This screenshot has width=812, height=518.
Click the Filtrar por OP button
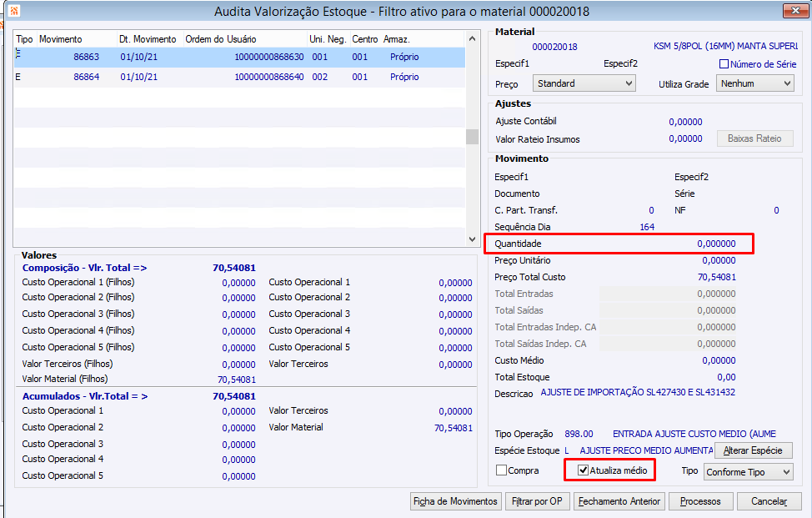click(537, 501)
